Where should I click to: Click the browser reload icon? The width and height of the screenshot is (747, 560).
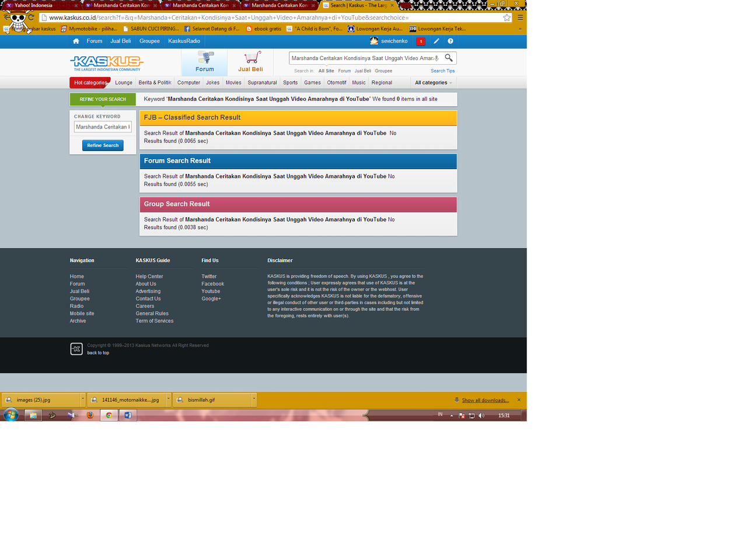pos(31,17)
